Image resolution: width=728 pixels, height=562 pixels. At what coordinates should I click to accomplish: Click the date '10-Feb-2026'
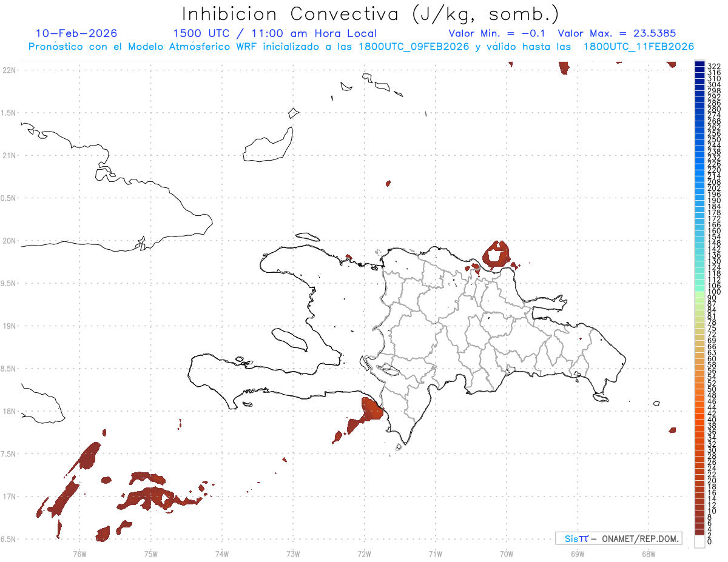[76, 33]
